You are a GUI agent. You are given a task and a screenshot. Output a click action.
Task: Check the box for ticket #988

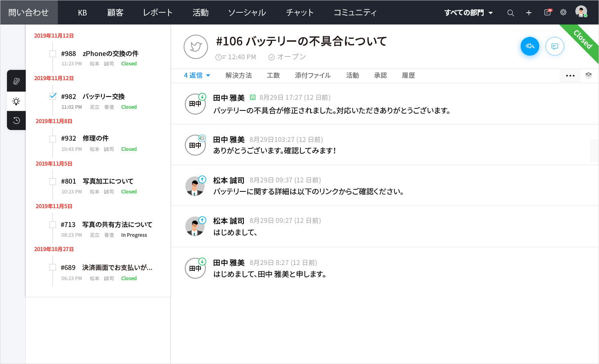coord(53,54)
